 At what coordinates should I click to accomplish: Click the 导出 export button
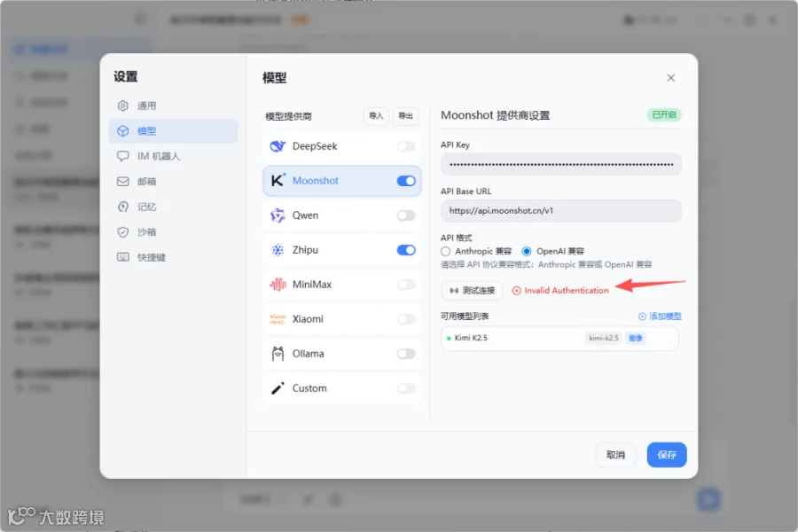405,116
